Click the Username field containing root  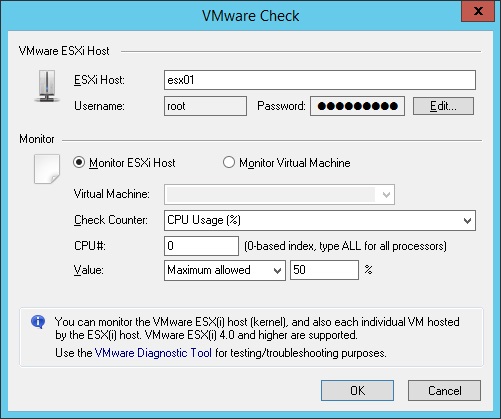coord(205,106)
